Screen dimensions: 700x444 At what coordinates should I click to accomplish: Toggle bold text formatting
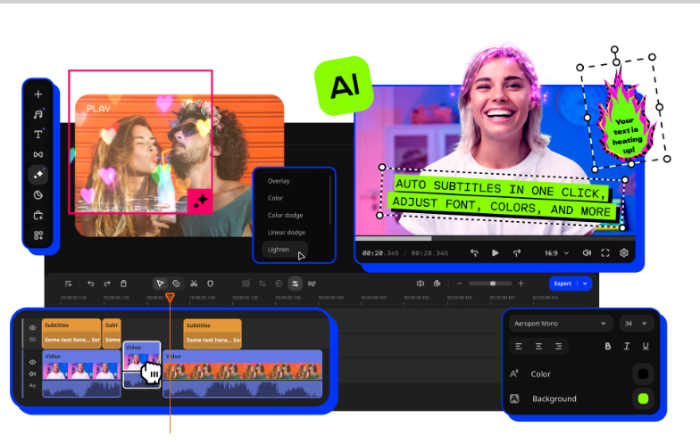point(608,346)
